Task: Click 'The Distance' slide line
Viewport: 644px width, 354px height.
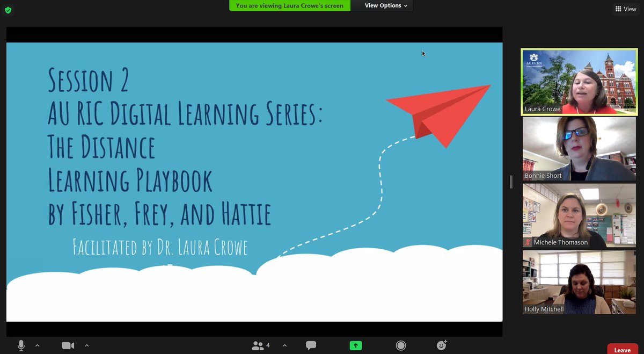Action: pos(101,147)
